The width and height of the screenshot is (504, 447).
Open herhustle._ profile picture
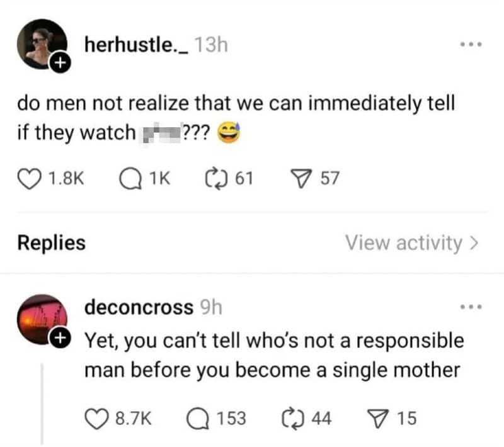42,44
